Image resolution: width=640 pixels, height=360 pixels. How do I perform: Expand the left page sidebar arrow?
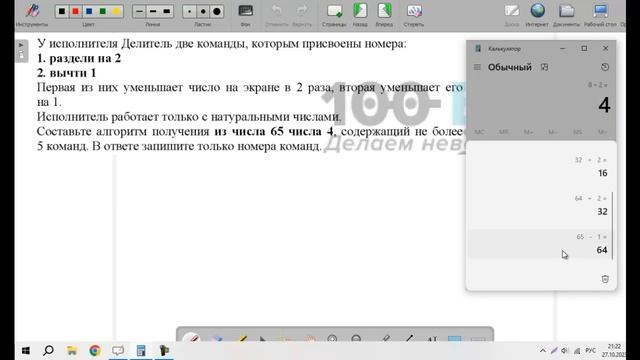[21, 45]
